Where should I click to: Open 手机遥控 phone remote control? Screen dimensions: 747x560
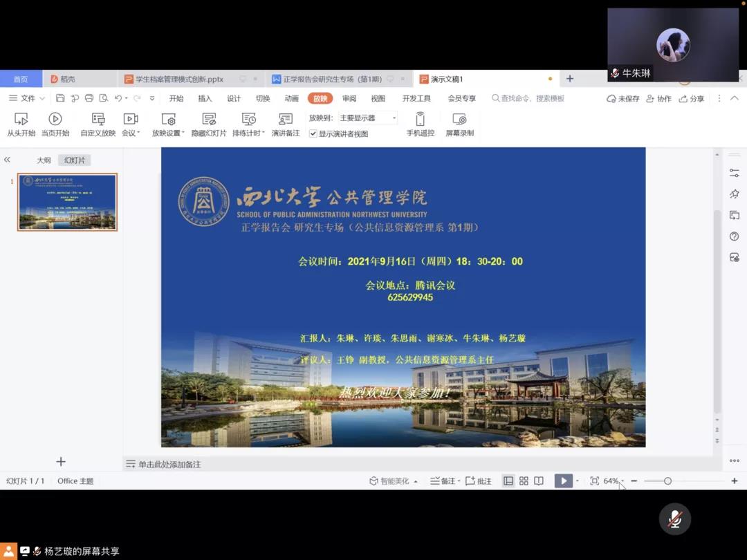pyautogui.click(x=420, y=120)
